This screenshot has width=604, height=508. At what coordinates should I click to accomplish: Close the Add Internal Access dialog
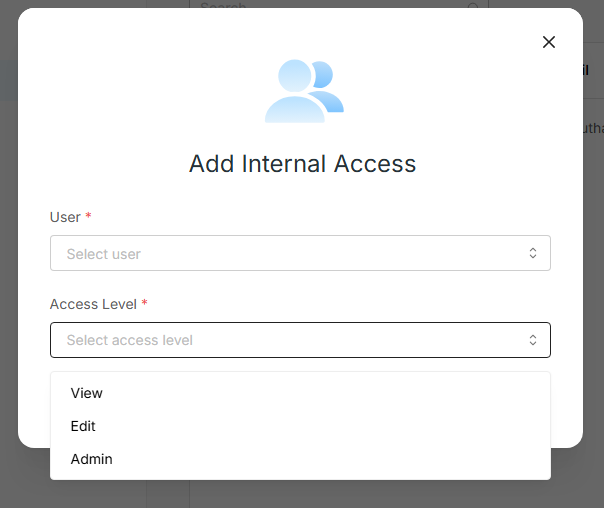pyautogui.click(x=548, y=42)
